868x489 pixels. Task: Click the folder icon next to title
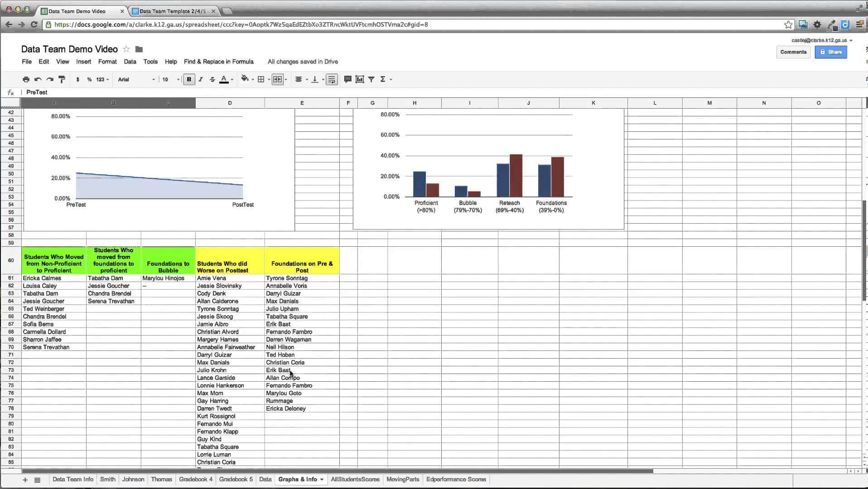[139, 49]
